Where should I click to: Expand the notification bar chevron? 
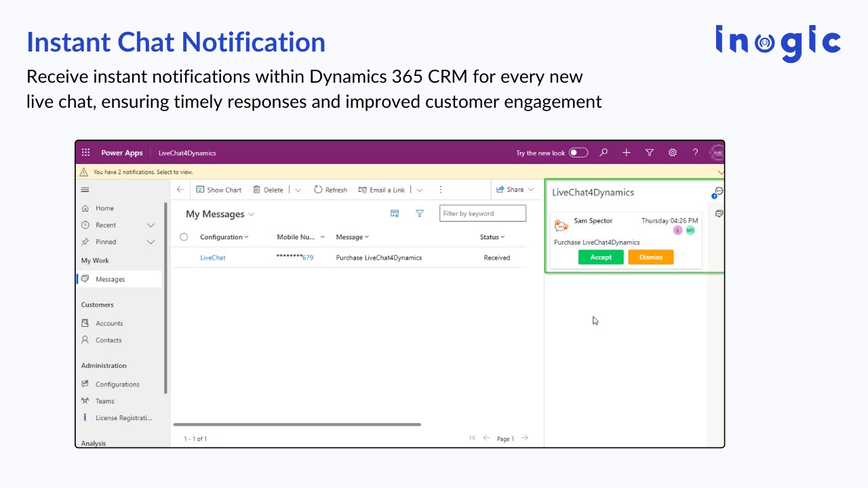point(720,172)
